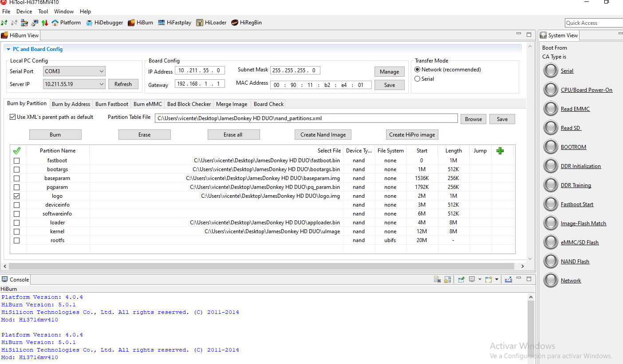
Task: Click the Platform home icon
Action: (x=55, y=23)
